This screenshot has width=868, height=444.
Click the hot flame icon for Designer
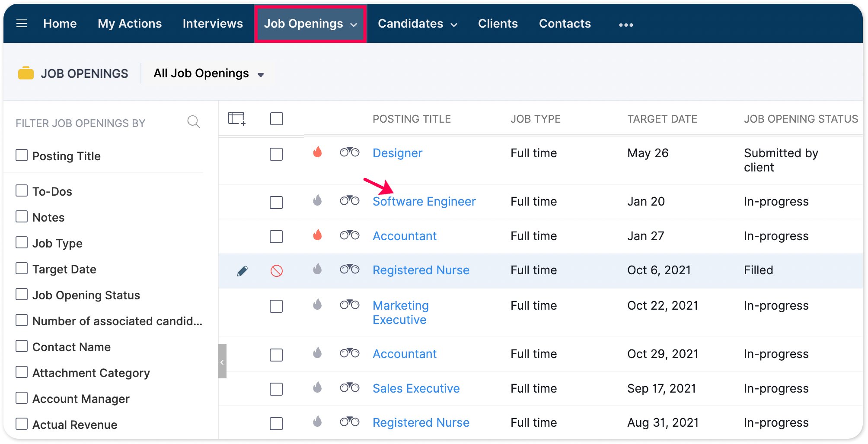coord(317,152)
